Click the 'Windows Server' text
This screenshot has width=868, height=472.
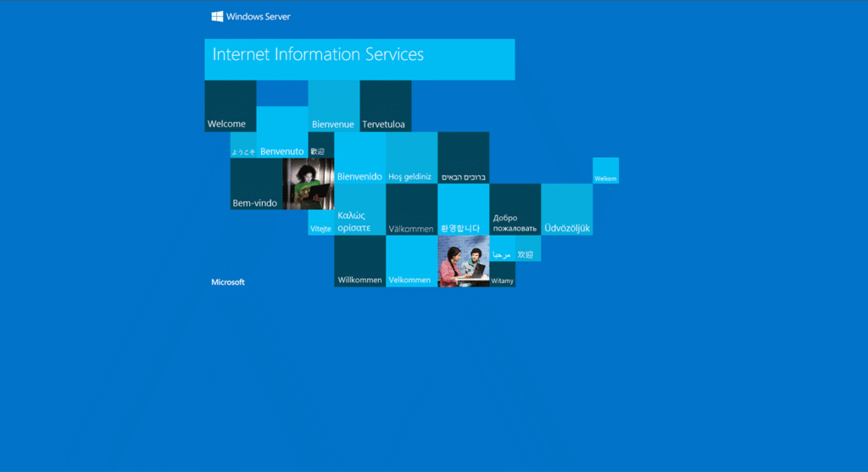pyautogui.click(x=258, y=17)
